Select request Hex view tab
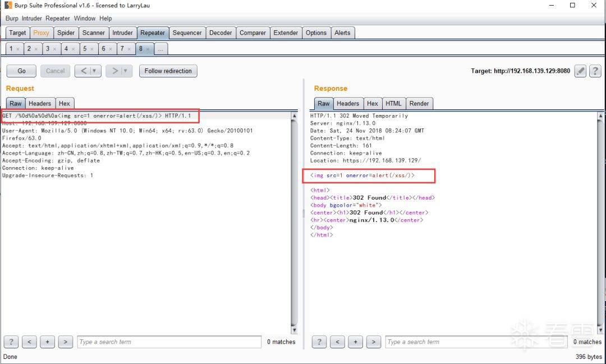This screenshot has height=364, width=606. (65, 104)
